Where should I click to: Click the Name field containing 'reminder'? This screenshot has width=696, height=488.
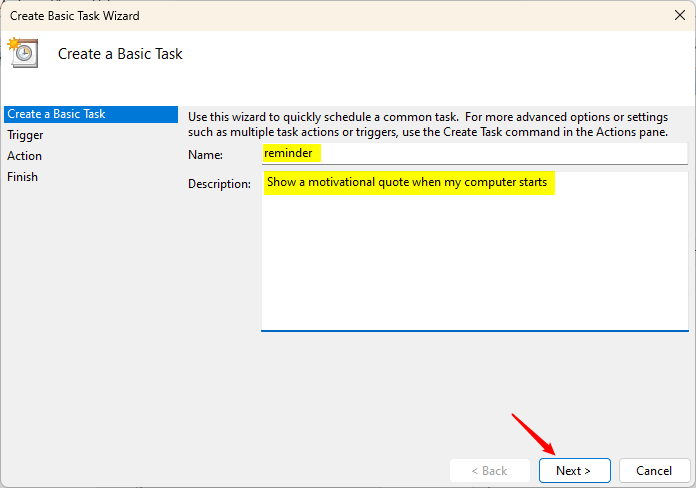(x=474, y=153)
